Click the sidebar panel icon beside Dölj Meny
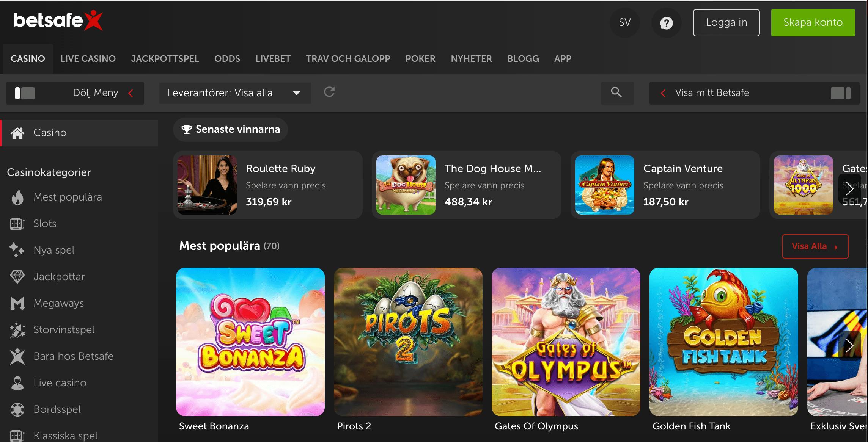 click(x=25, y=93)
